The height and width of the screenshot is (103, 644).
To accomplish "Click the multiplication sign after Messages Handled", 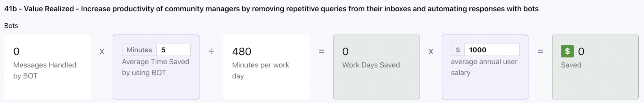I will (x=102, y=52).
